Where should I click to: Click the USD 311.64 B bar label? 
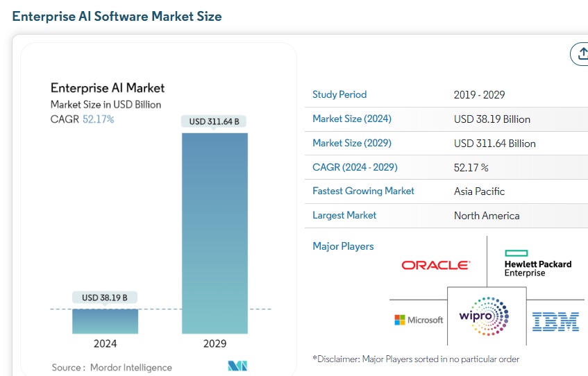[214, 121]
